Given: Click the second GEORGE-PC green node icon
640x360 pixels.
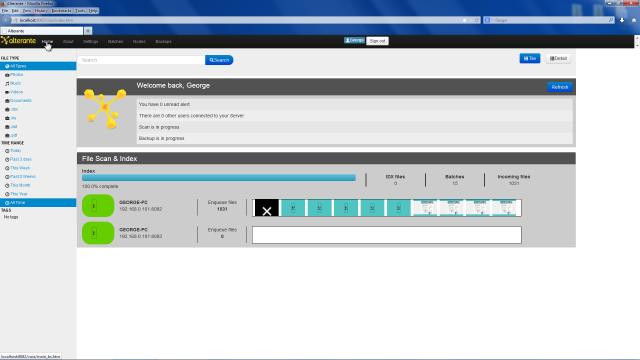Looking at the screenshot, I should pos(98,233).
